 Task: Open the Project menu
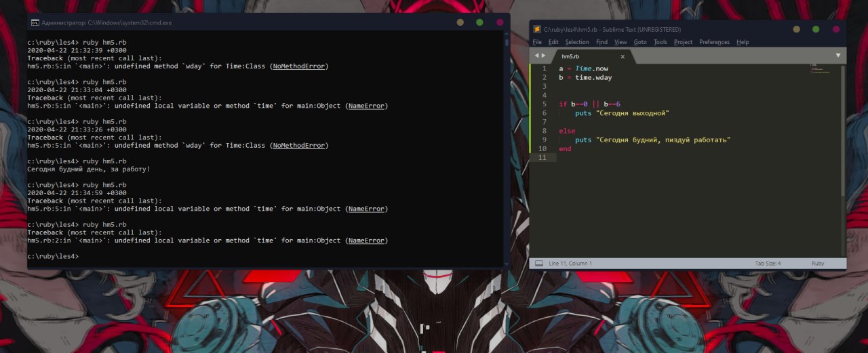click(x=683, y=42)
